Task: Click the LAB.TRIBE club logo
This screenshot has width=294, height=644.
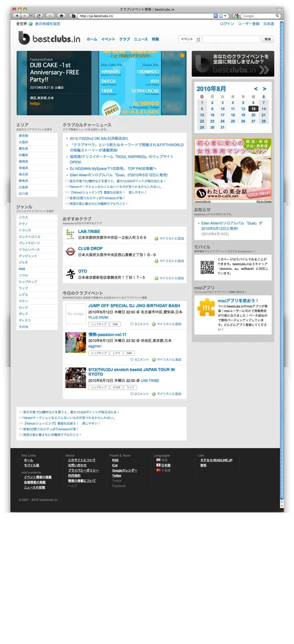Action: pos(70,234)
